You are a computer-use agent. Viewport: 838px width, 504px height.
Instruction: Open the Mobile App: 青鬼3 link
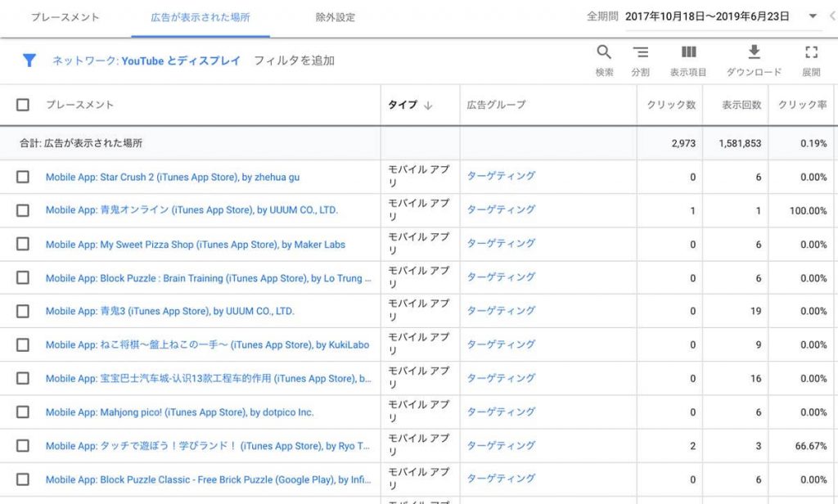170,311
